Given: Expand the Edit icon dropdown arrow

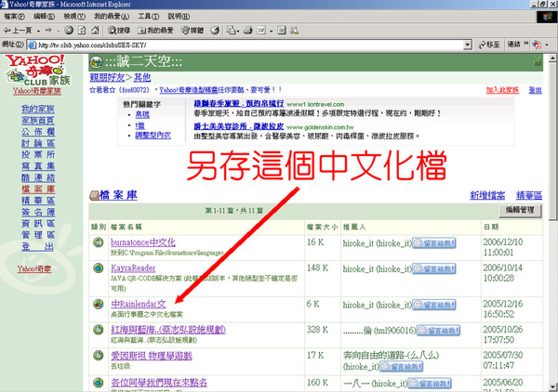Looking at the screenshot, I should 271,31.
